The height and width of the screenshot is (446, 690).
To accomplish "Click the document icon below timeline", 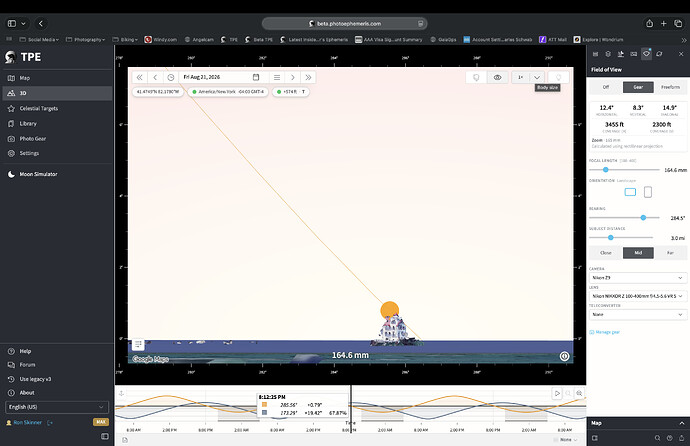I will click(125, 440).
